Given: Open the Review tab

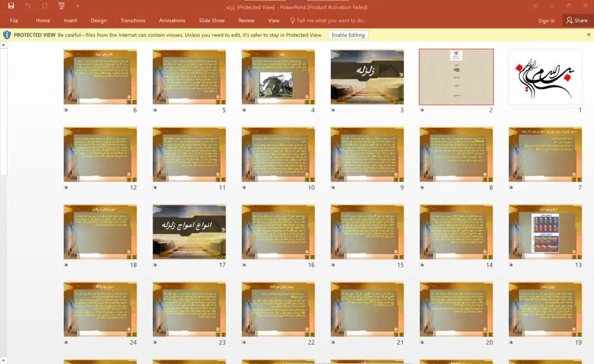Looking at the screenshot, I should (247, 20).
